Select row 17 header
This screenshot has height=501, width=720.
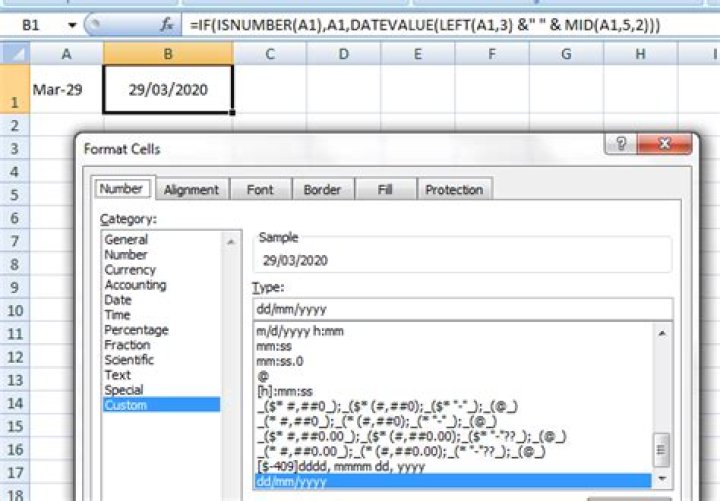(x=15, y=473)
